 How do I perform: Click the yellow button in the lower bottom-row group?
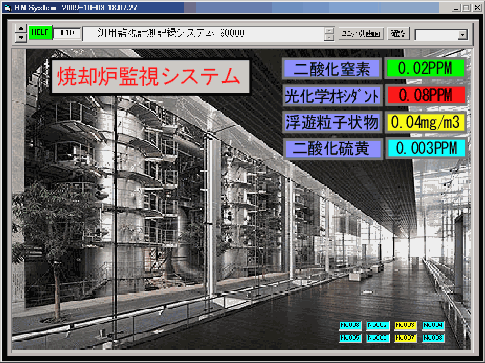coord(405,338)
